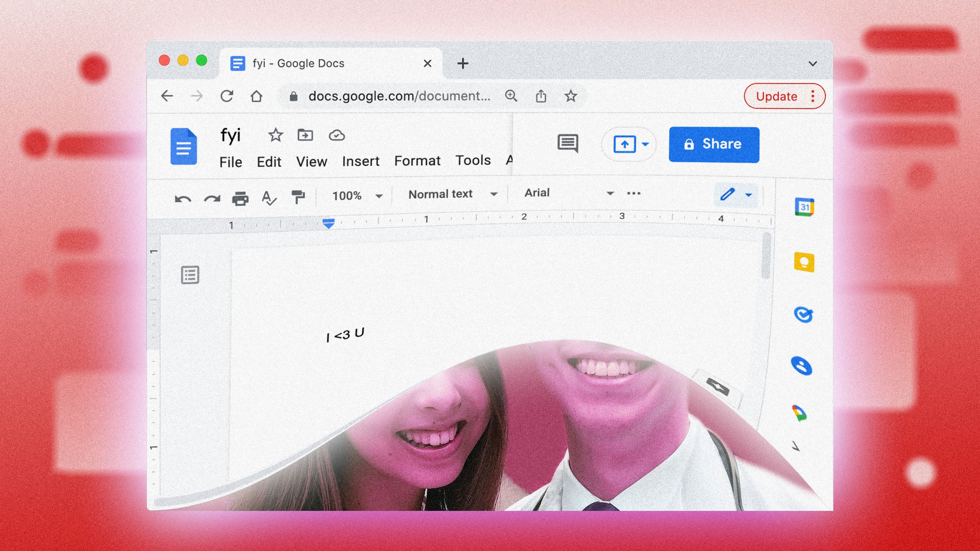Screen dimensions: 980x551
Task: Click the browser share page icon
Action: (x=541, y=96)
